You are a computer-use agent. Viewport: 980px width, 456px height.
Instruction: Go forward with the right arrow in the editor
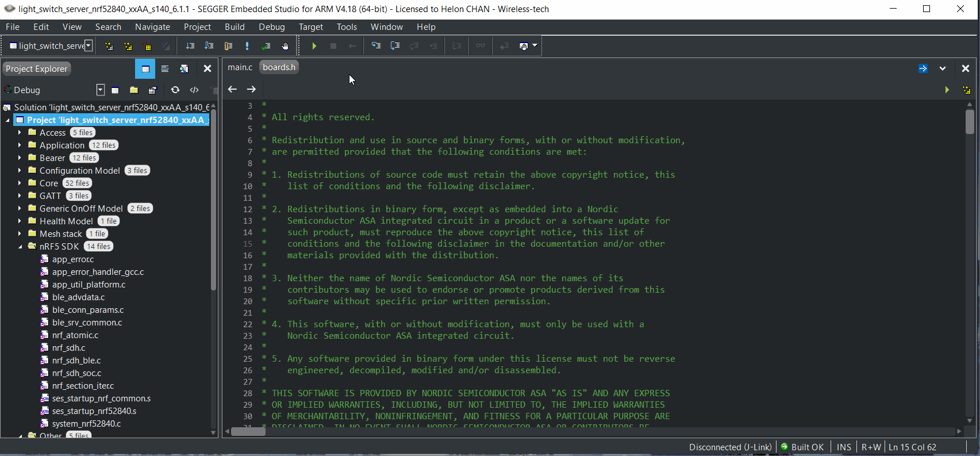[251, 89]
